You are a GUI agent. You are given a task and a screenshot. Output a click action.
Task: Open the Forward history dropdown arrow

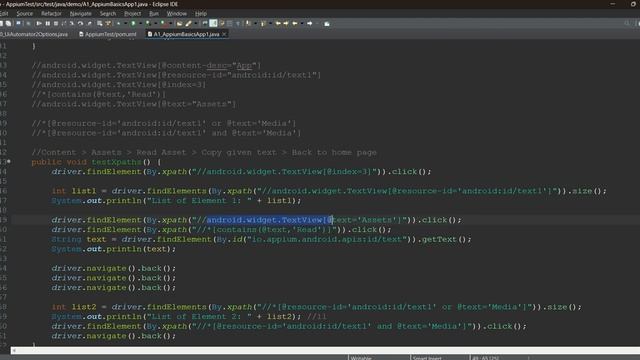(318, 23)
